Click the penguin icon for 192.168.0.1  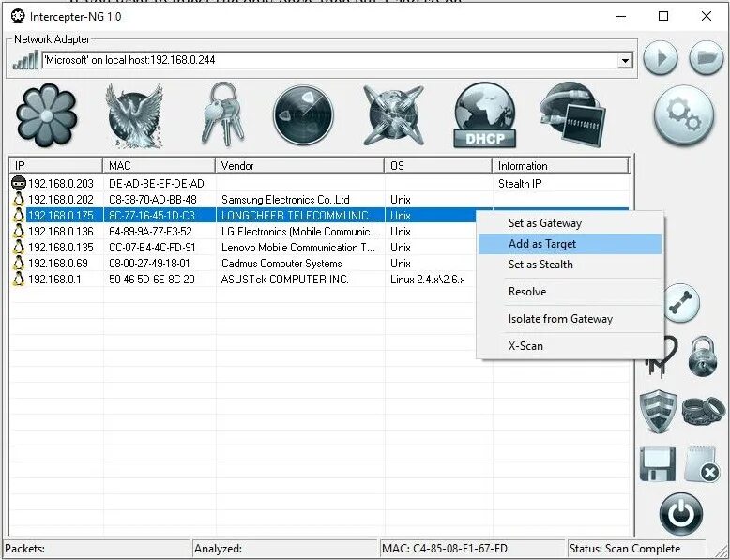pos(18,279)
